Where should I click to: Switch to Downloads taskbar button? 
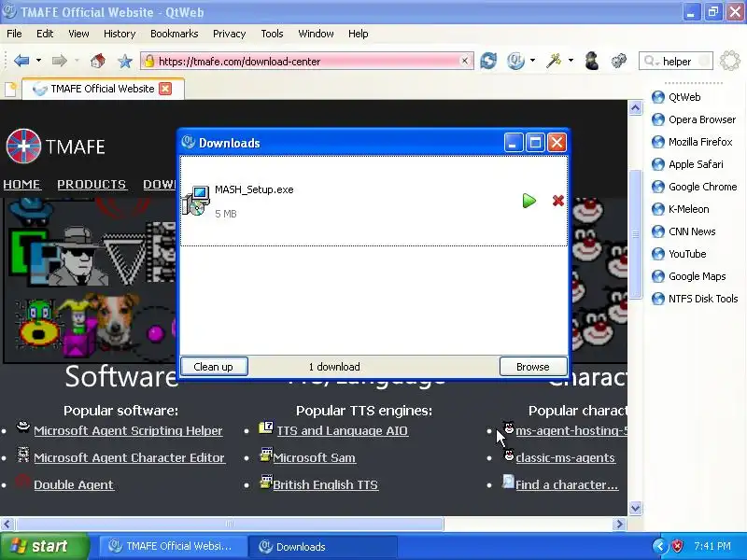coord(323,547)
